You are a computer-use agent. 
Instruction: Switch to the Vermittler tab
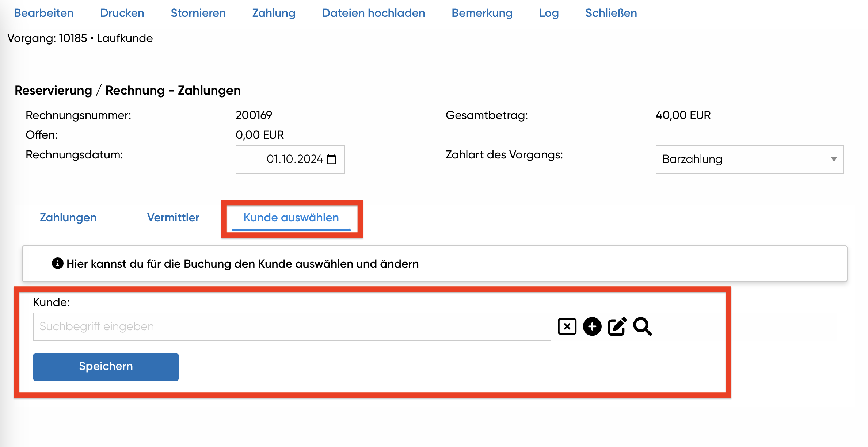(x=173, y=218)
